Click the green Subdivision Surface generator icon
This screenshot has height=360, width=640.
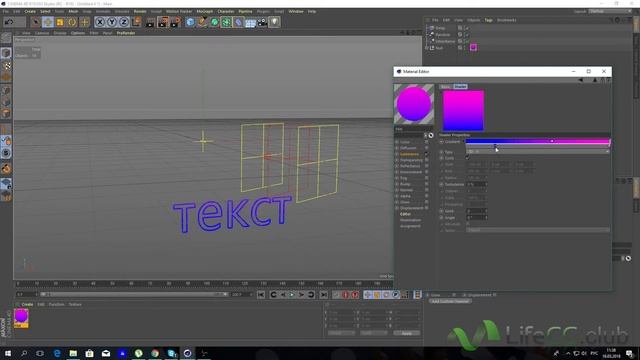[215, 22]
